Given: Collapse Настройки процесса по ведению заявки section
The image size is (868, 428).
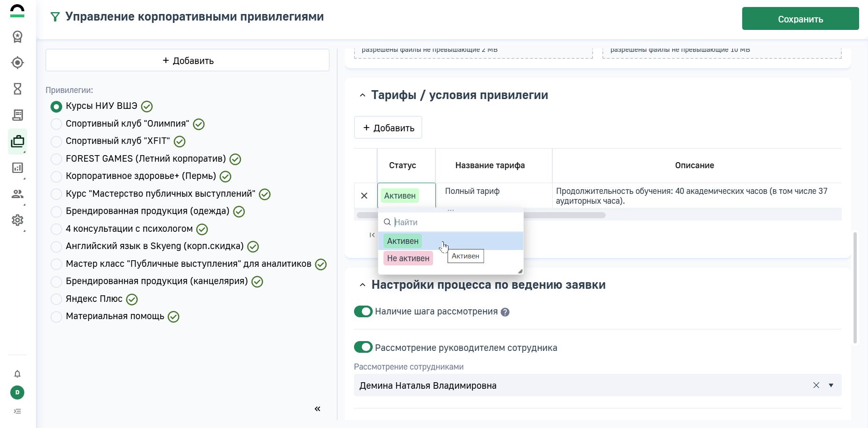Looking at the screenshot, I should pos(362,285).
